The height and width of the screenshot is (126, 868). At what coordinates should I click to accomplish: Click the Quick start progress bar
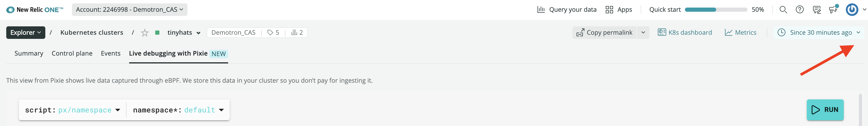[716, 10]
